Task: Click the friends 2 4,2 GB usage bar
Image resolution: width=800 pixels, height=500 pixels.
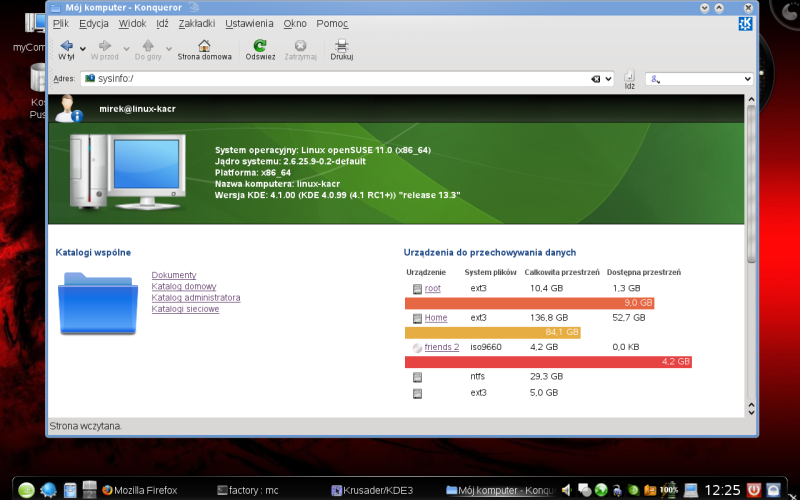Action: (548, 362)
